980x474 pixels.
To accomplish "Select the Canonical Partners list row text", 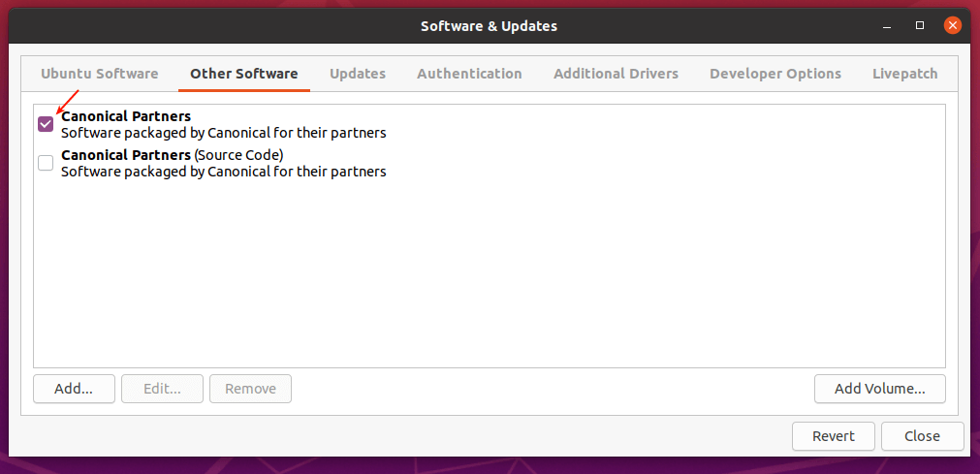I will [223, 125].
